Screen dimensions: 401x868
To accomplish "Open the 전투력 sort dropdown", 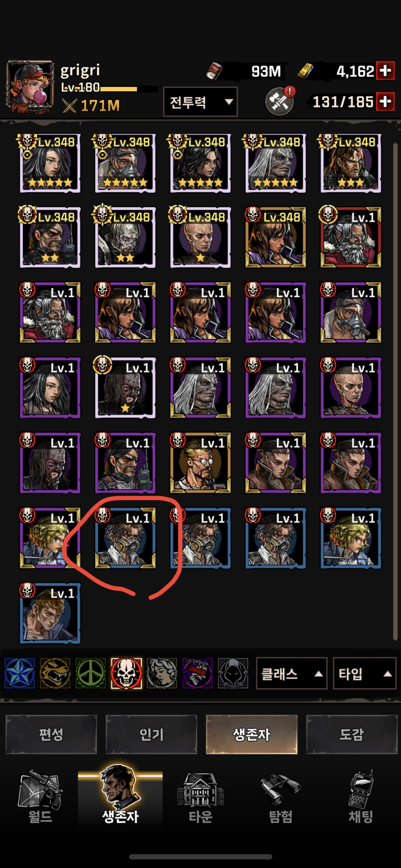I will pos(200,102).
